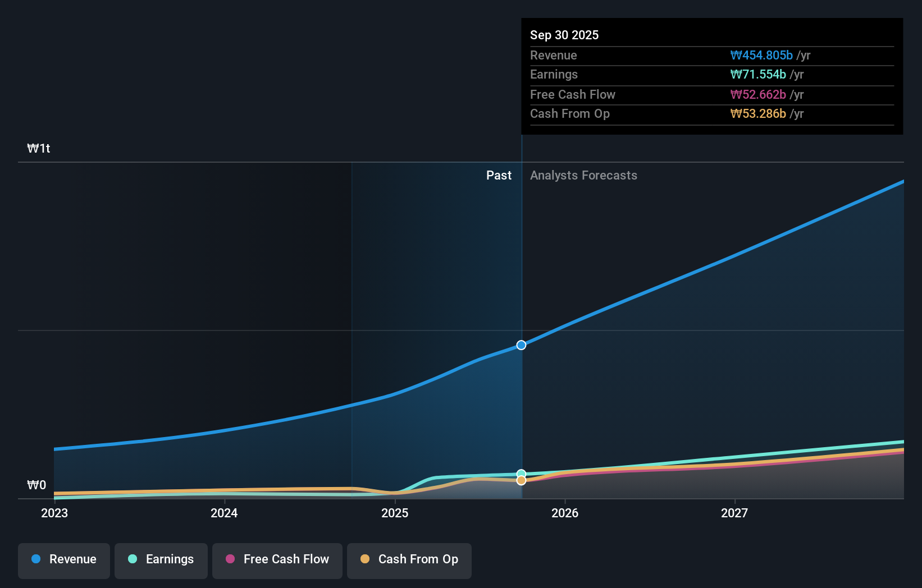
Task: Toggle the Cash From Op legend dot
Action: pos(366,559)
